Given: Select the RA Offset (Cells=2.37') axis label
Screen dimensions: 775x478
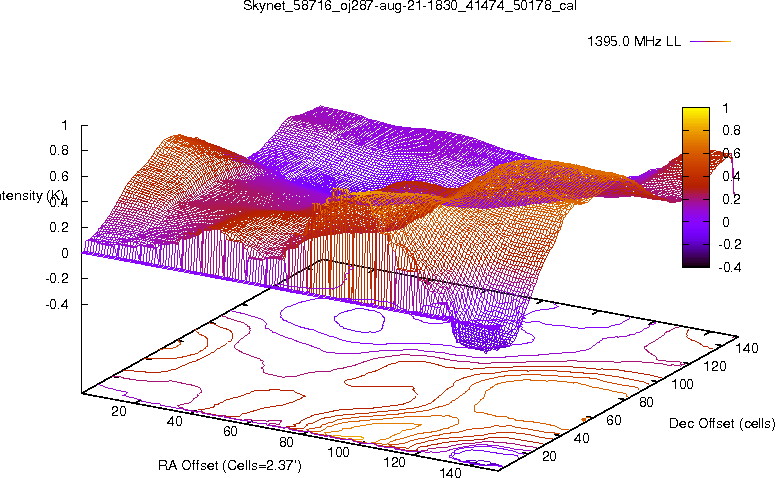Looking at the screenshot, I should [x=230, y=465].
